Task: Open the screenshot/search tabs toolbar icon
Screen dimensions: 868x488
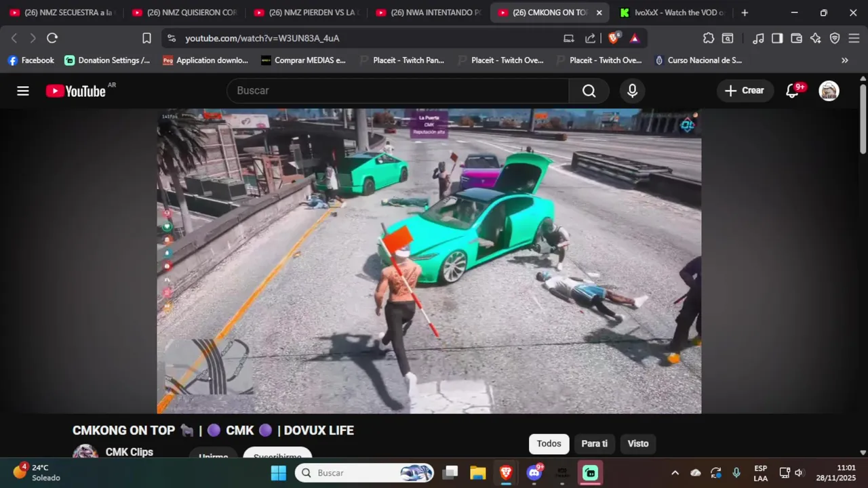Action: (x=728, y=38)
